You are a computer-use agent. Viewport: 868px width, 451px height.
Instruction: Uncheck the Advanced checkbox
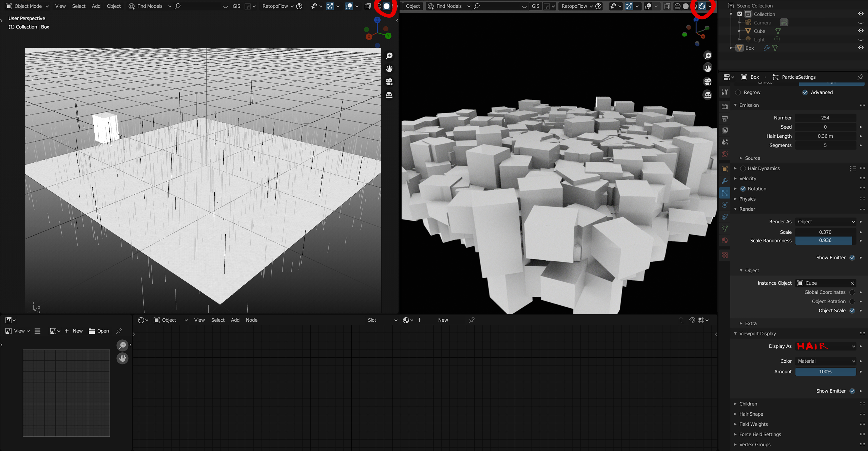coord(805,92)
